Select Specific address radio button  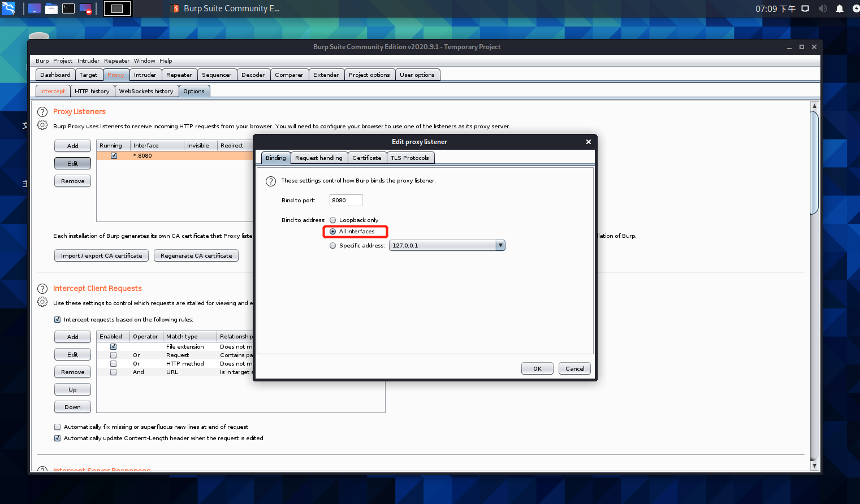tap(333, 246)
